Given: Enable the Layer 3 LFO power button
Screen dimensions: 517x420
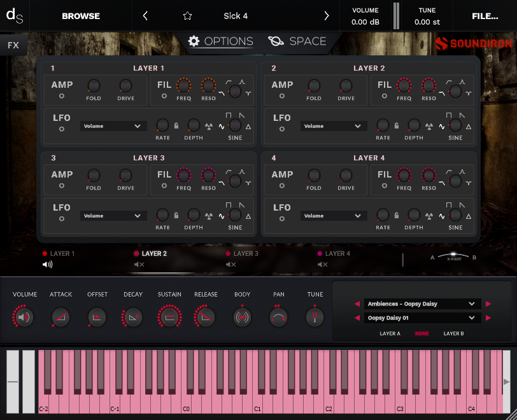Looking at the screenshot, I should (62, 218).
